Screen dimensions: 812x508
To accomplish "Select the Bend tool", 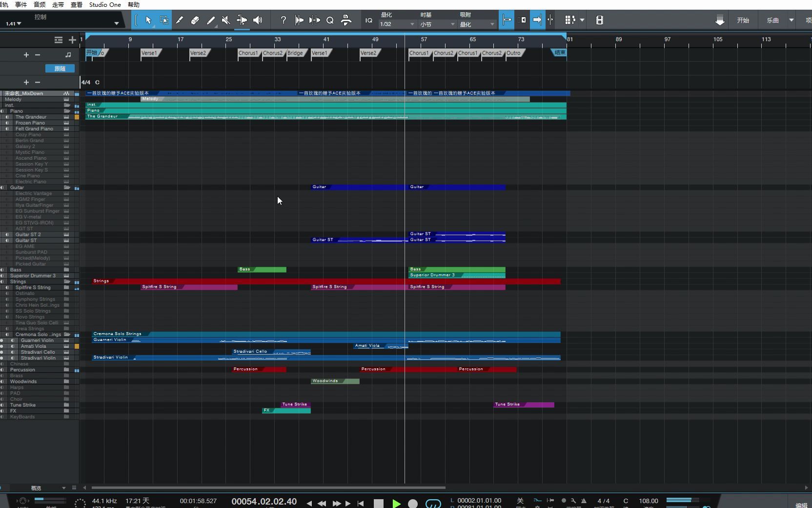I will coord(242,20).
